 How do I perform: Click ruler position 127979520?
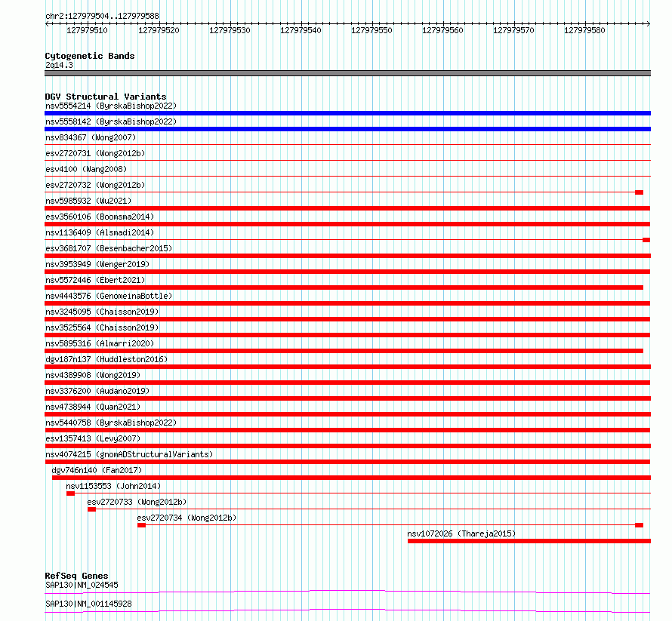(x=159, y=30)
